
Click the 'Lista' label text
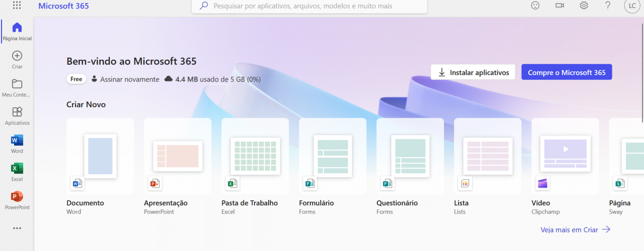tap(462, 203)
